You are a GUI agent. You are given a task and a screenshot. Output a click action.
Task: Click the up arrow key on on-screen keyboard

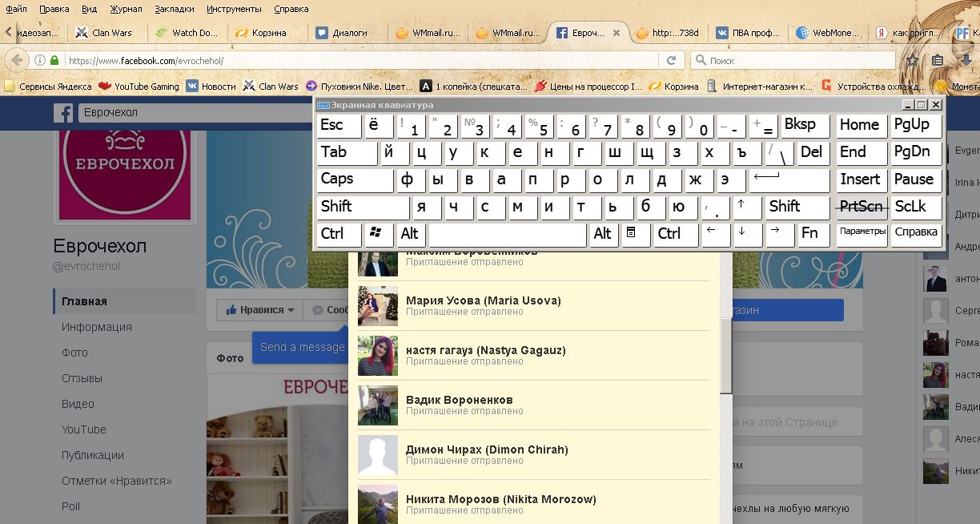(747, 207)
